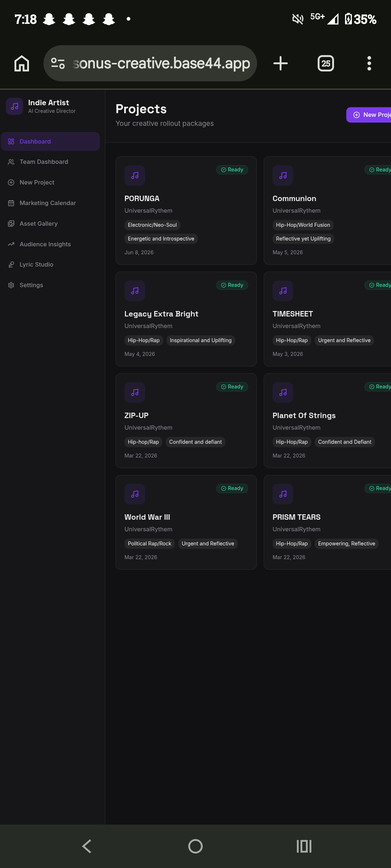
Task: Open the ZIP-UP project title
Action: [x=136, y=416]
